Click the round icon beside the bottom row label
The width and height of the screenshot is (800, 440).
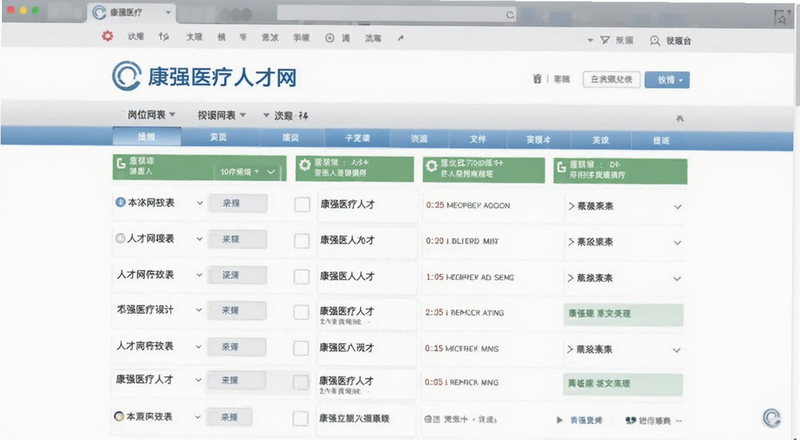[x=119, y=417]
